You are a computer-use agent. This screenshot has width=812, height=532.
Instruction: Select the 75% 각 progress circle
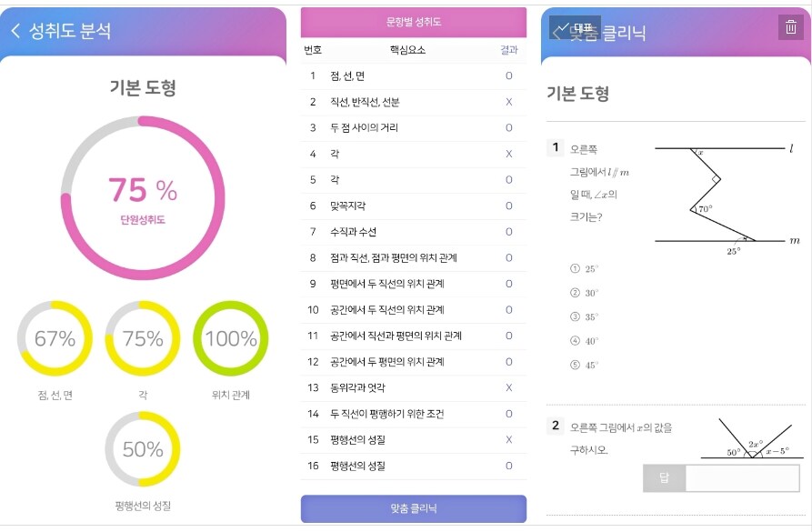click(143, 338)
